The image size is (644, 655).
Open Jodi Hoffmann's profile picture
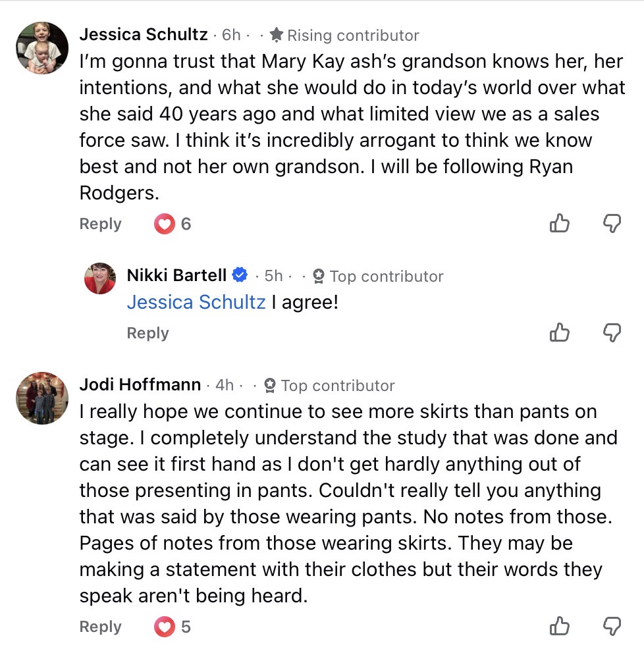(42, 398)
